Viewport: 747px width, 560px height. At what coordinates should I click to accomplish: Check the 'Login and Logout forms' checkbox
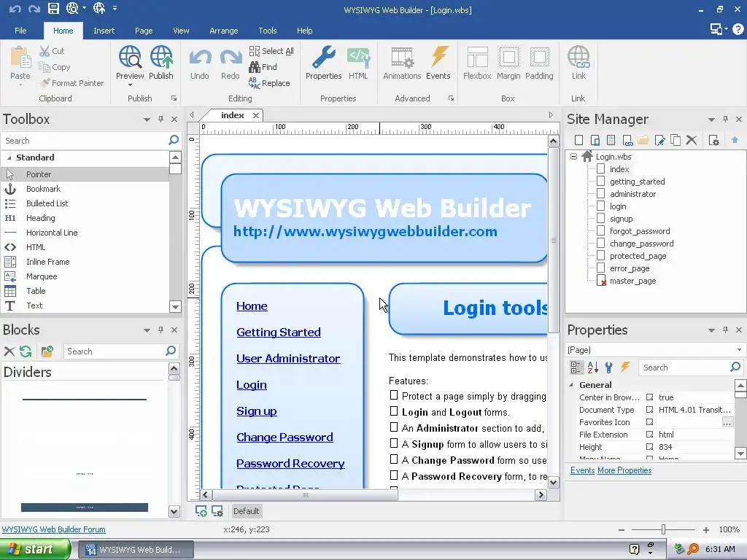(x=393, y=411)
